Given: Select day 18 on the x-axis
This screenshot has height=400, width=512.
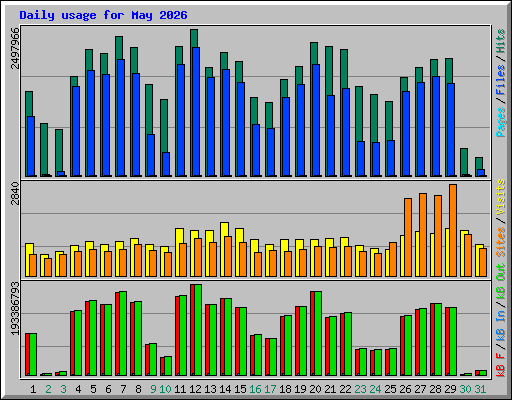Looking at the screenshot, I should 285,389.
